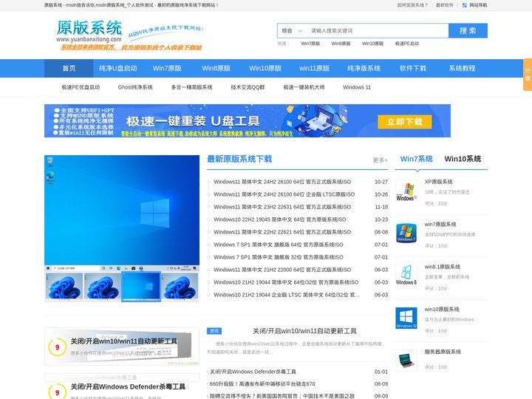Open the XP原版系统 Windows icon
Viewport: 532px width, 399px height.
(406, 191)
